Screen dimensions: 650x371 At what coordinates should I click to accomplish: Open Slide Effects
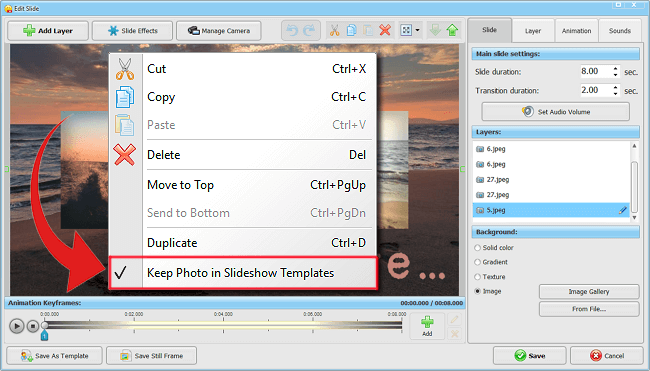(132, 31)
